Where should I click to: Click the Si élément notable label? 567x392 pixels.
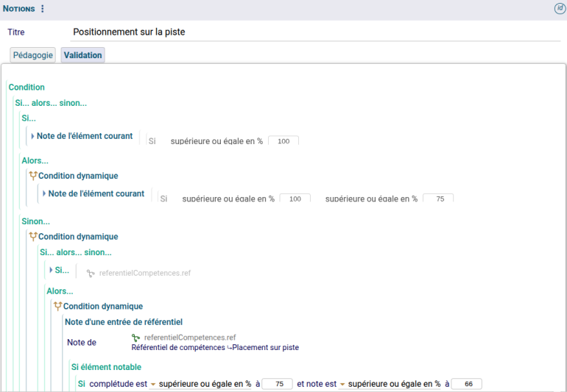pyautogui.click(x=106, y=367)
